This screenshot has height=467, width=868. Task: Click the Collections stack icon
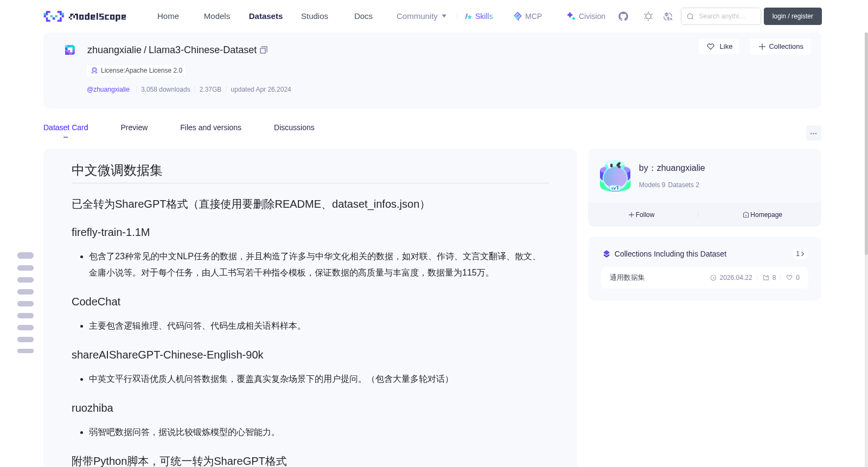607,254
